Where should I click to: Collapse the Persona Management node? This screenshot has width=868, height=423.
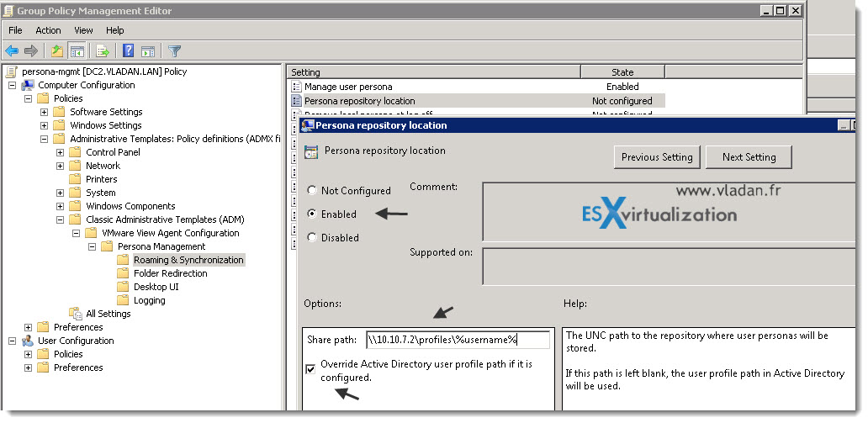pos(93,246)
